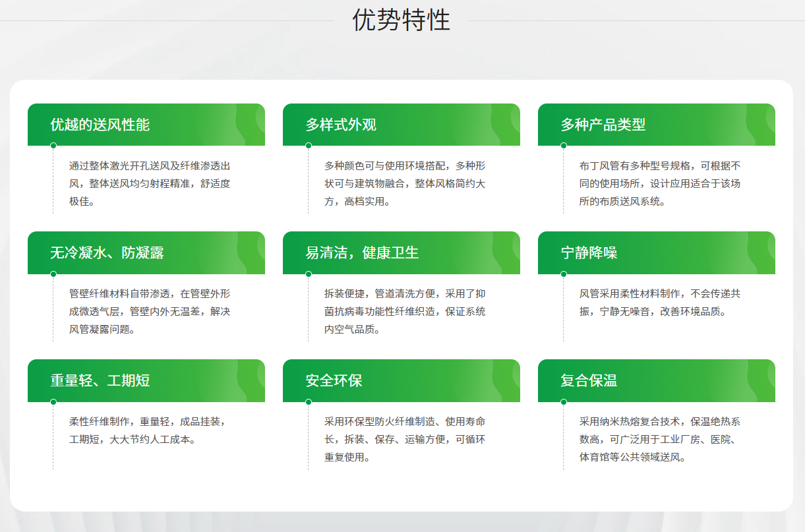Click the 优势特性 section heading

click(x=402, y=20)
